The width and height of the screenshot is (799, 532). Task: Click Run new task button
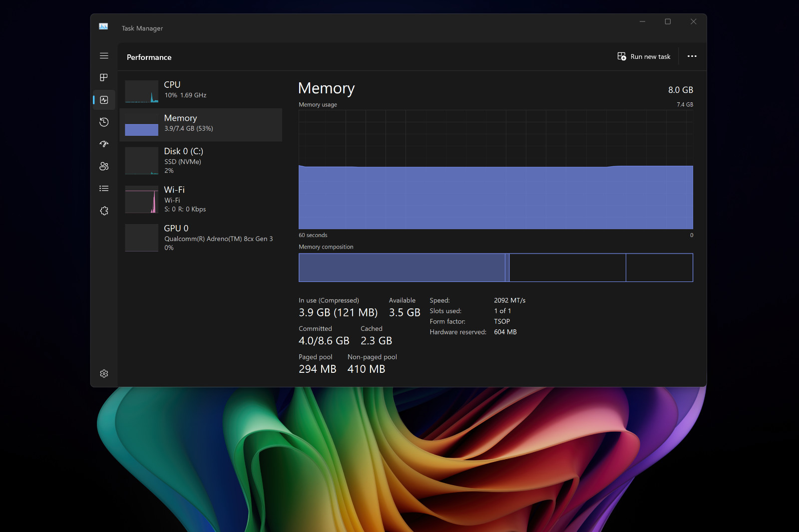644,56
